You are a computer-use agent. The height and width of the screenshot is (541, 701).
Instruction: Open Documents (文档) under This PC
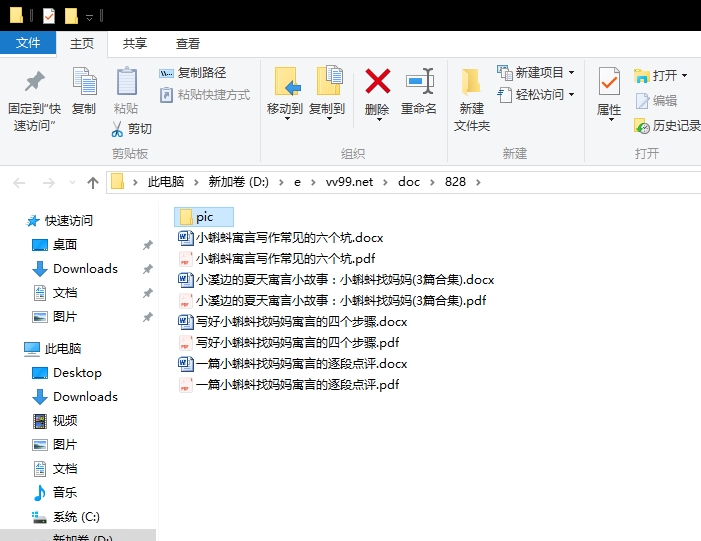coord(55,469)
